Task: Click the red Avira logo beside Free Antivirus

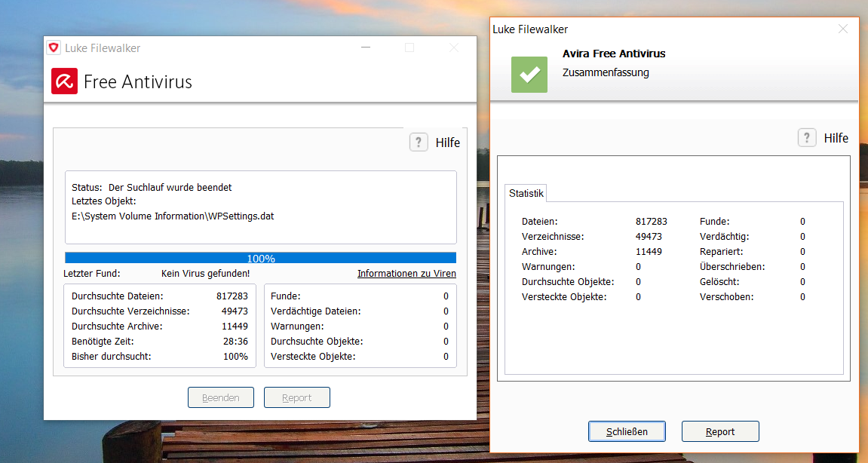Action: click(64, 81)
